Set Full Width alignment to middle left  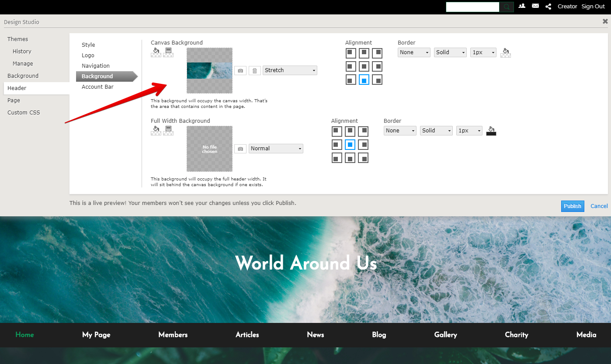[x=337, y=145]
